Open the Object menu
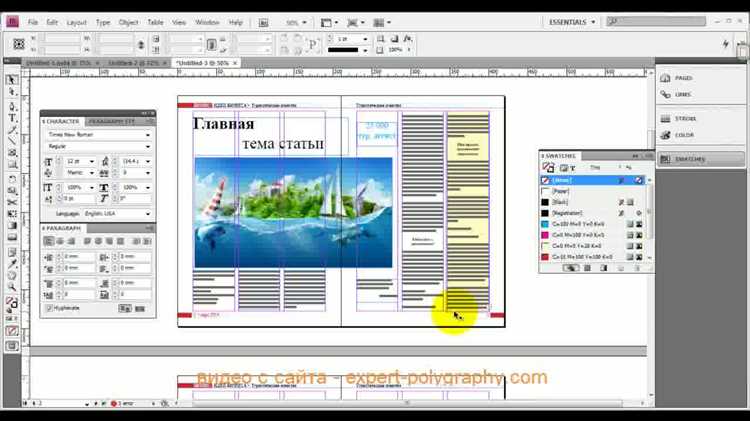This screenshot has width=750, height=421. point(128,22)
